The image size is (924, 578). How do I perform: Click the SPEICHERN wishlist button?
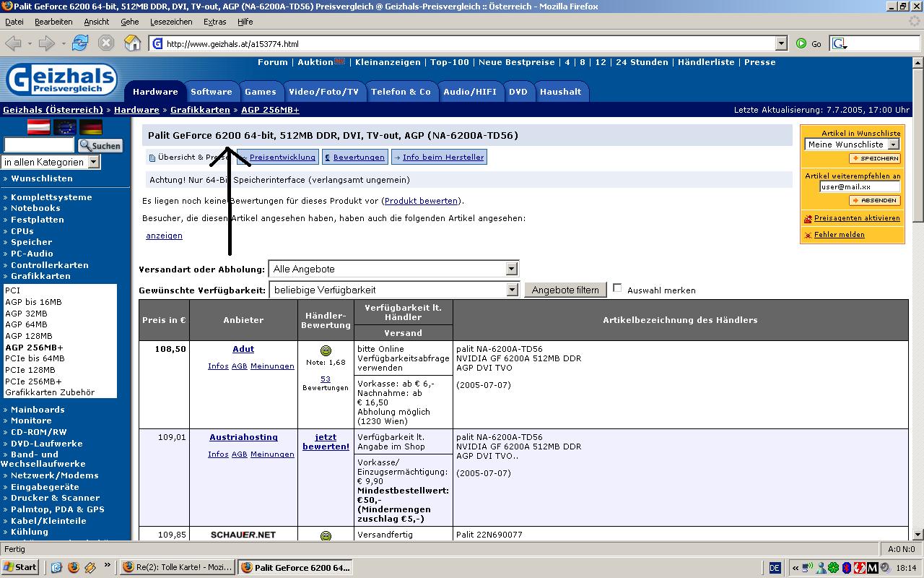pyautogui.click(x=875, y=158)
